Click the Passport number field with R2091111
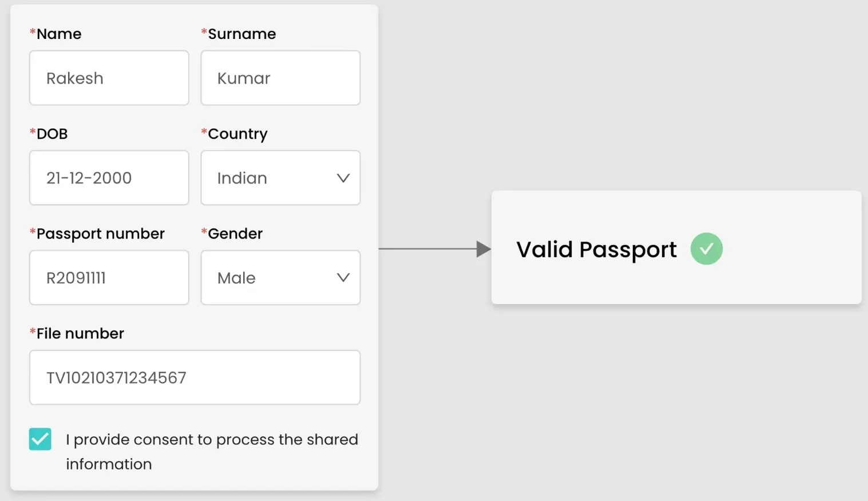Viewport: 868px width, 501px height. coord(109,278)
